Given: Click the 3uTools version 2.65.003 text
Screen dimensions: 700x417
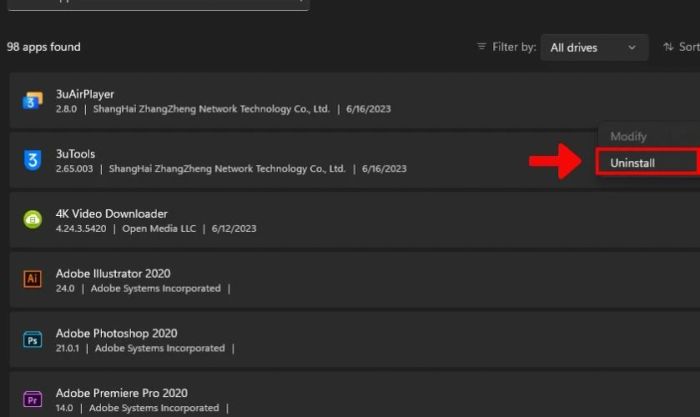Looking at the screenshot, I should coord(75,169).
